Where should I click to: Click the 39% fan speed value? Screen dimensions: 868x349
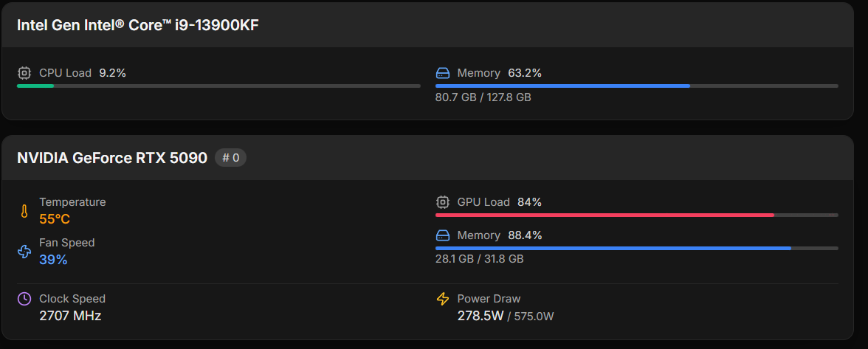[x=53, y=260]
